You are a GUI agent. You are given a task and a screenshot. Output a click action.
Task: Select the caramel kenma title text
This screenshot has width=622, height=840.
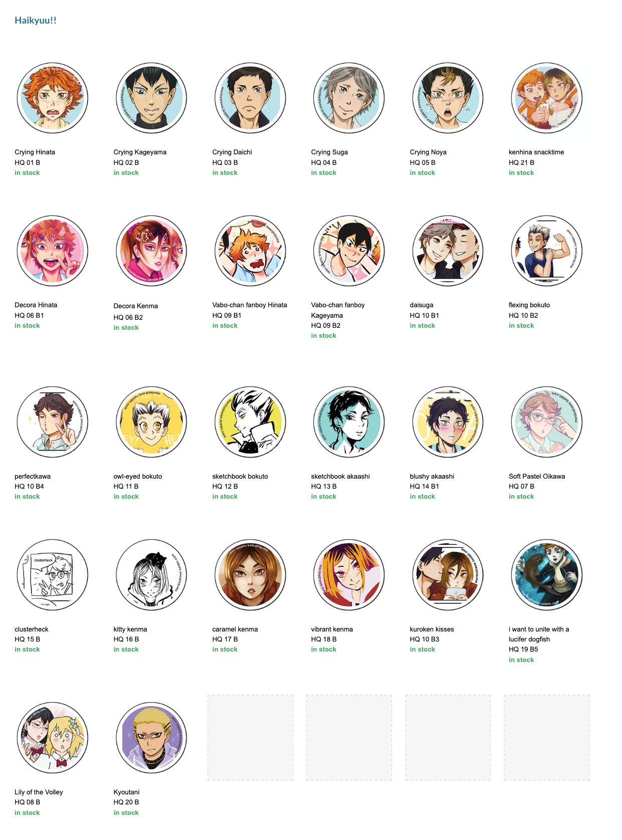click(235, 629)
